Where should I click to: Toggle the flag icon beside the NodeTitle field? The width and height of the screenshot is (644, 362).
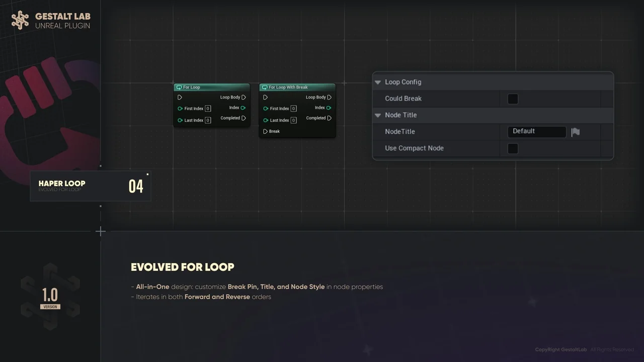(576, 131)
